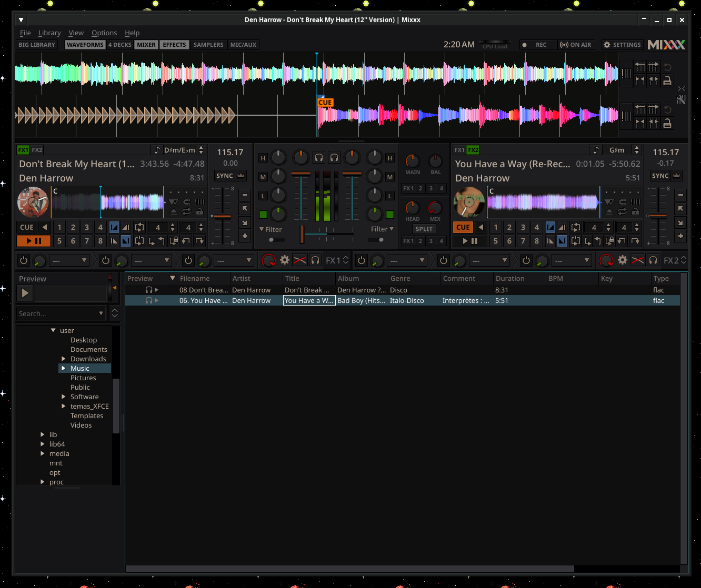Open the Library menu

click(49, 33)
